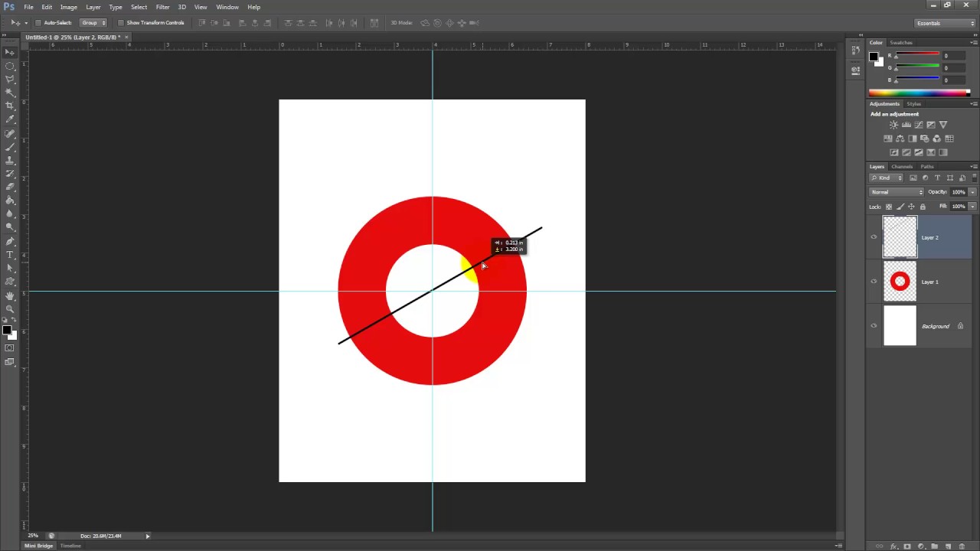
Task: Select the Blur tool
Action: click(9, 214)
